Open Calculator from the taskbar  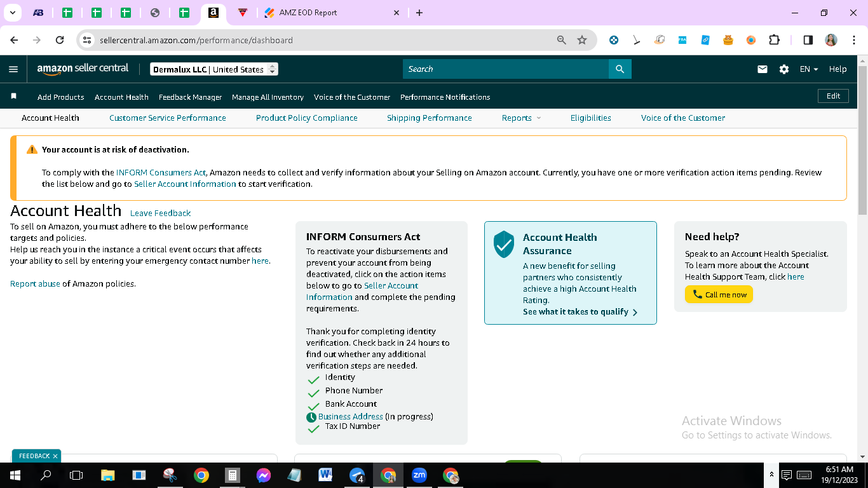pos(233,475)
